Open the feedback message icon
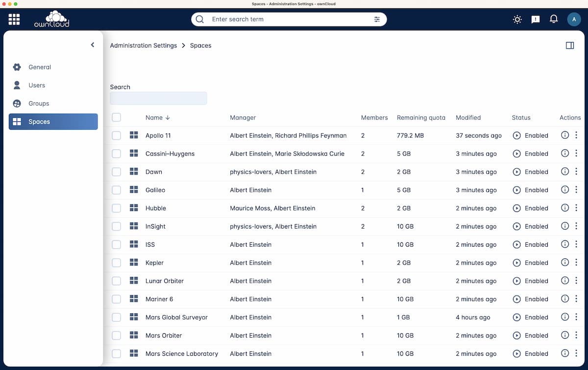Viewport: 588px width, 370px height. pos(536,20)
